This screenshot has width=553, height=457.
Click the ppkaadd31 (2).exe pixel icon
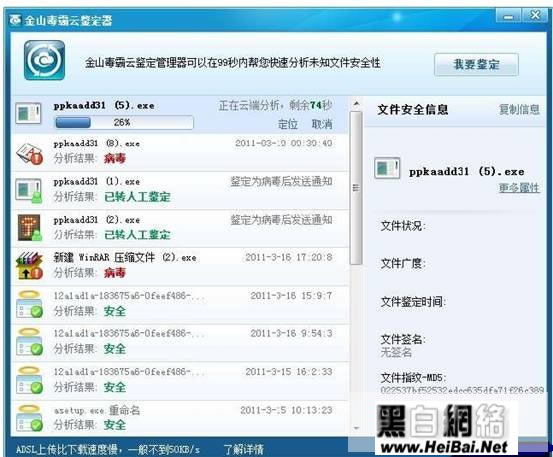[x=30, y=228]
